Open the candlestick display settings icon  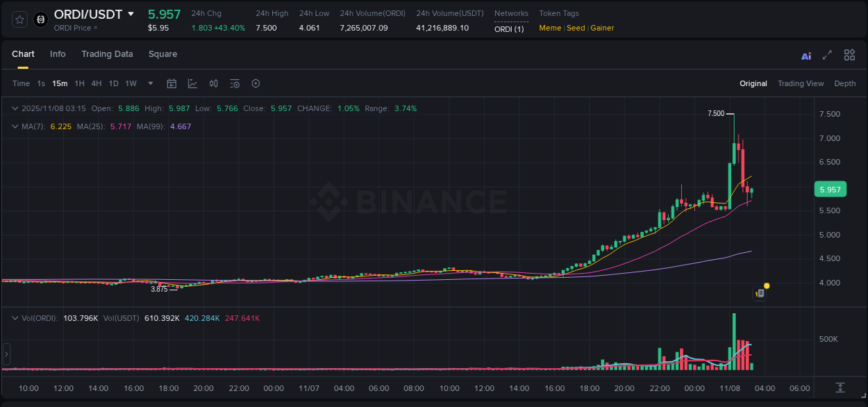pos(213,83)
